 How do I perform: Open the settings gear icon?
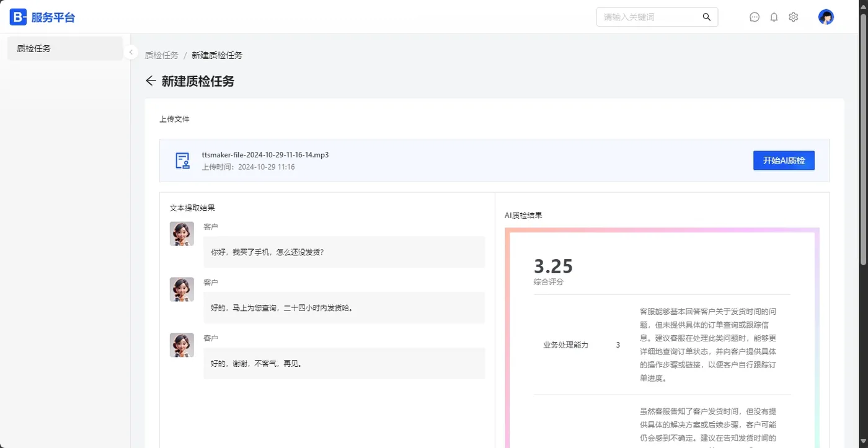coord(794,17)
